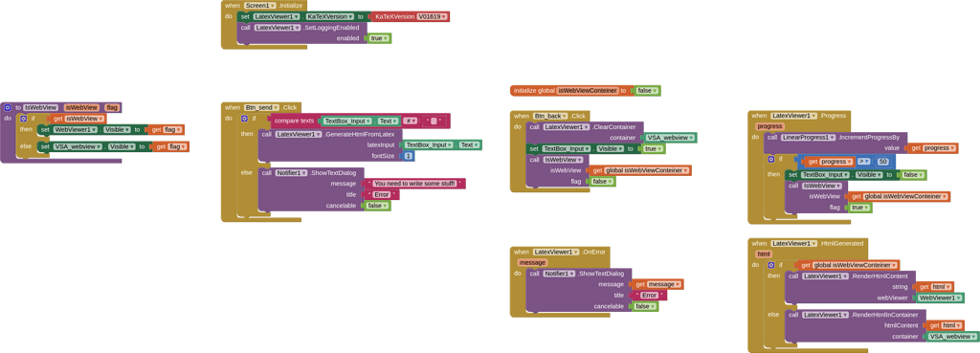This screenshot has width=980, height=353.
Task: Open get isWebView variable dropdown
Action: [84, 118]
